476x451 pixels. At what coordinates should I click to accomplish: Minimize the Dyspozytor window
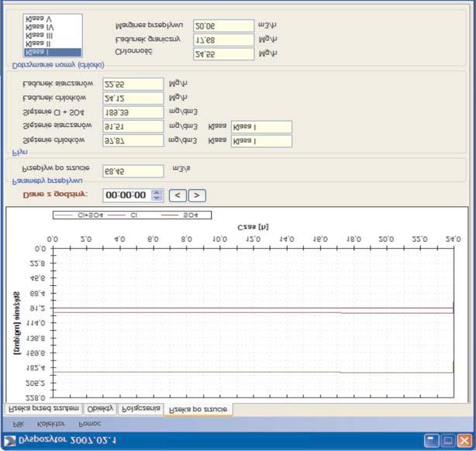pyautogui.click(x=431, y=440)
